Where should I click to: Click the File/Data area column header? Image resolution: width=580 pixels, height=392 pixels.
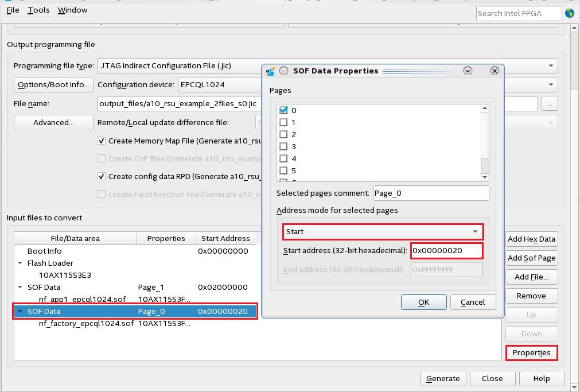tap(75, 238)
